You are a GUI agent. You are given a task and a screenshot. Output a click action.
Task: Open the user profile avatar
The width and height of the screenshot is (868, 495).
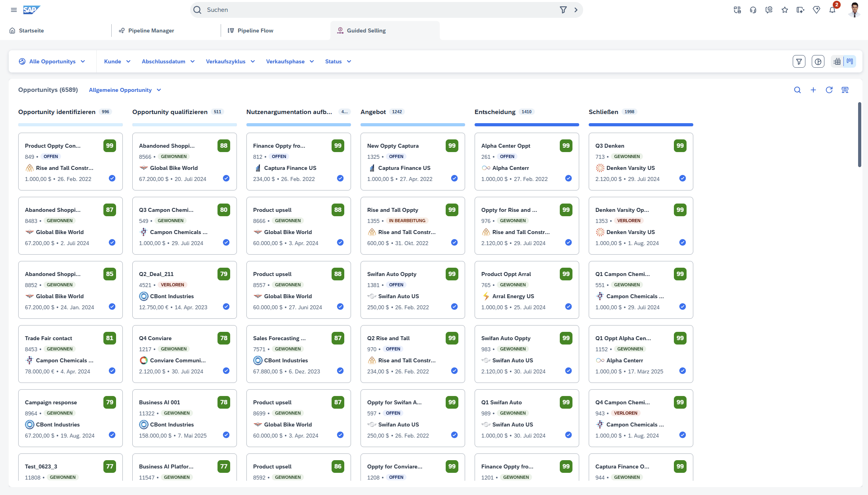(x=855, y=10)
